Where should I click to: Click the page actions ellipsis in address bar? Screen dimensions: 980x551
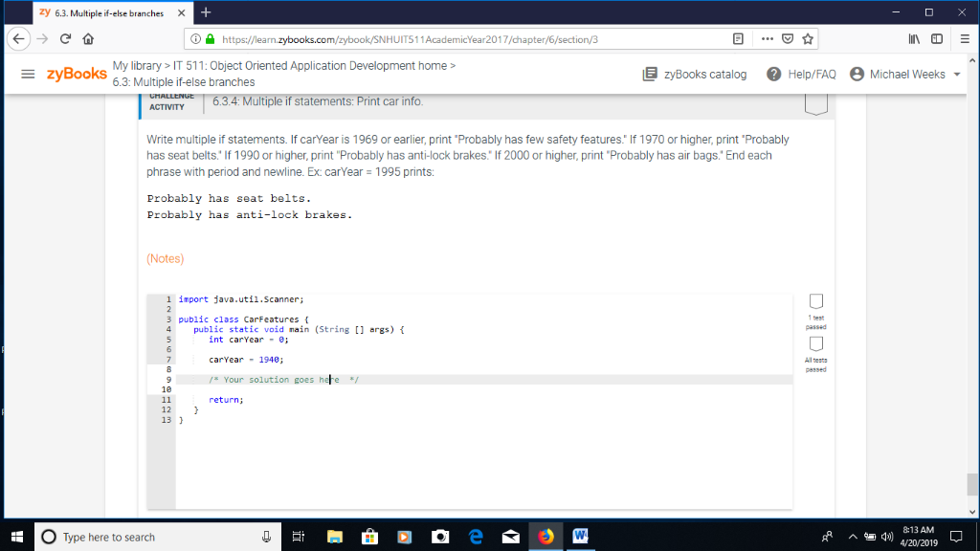pyautogui.click(x=767, y=39)
